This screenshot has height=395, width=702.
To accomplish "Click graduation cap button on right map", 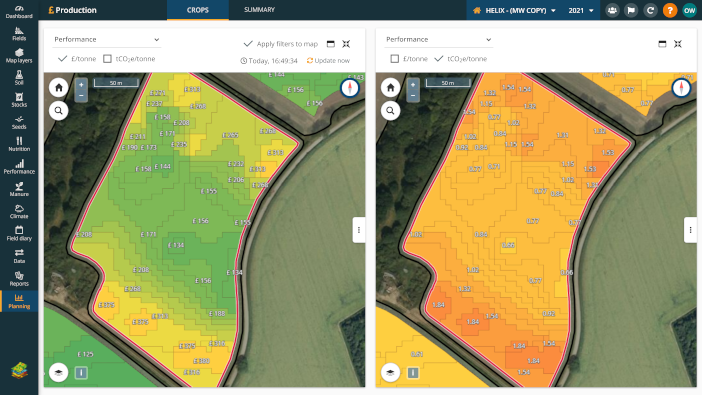I will (390, 373).
